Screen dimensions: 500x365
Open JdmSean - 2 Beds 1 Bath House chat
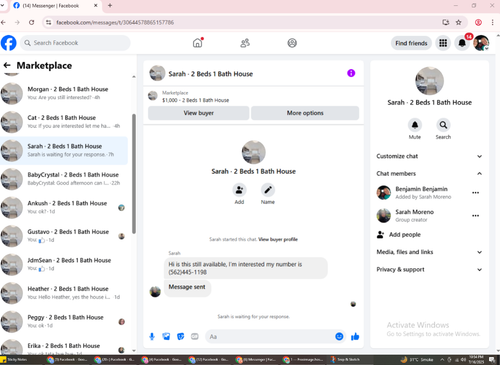(x=64, y=264)
